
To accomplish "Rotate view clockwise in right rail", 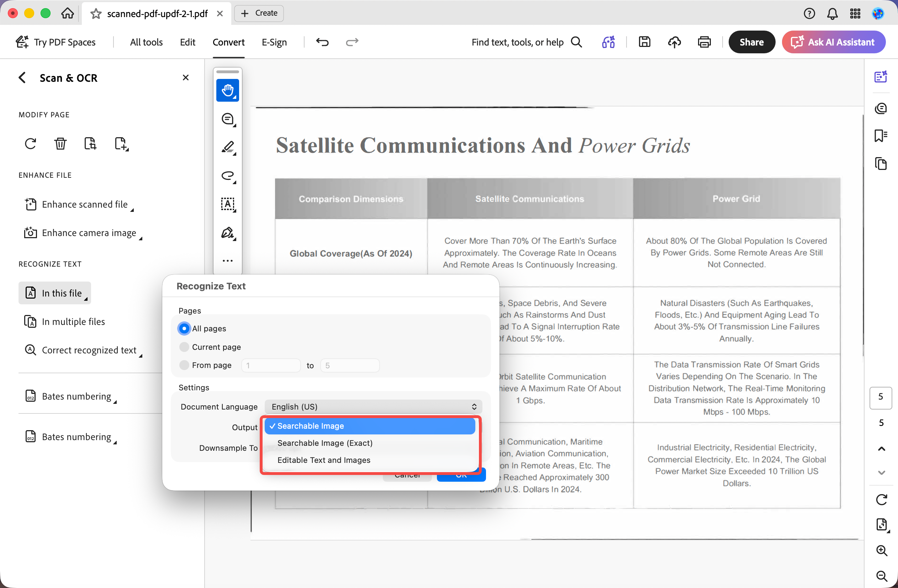I will point(882,499).
